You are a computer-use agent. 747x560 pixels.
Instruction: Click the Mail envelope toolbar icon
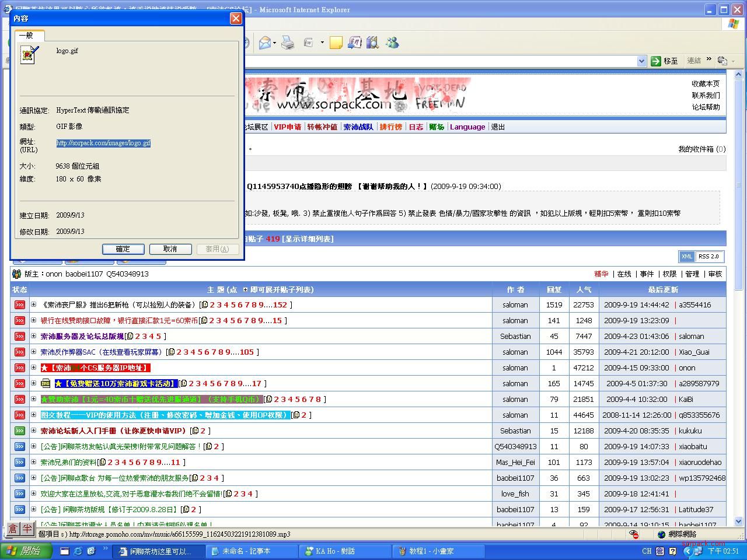pos(264,43)
